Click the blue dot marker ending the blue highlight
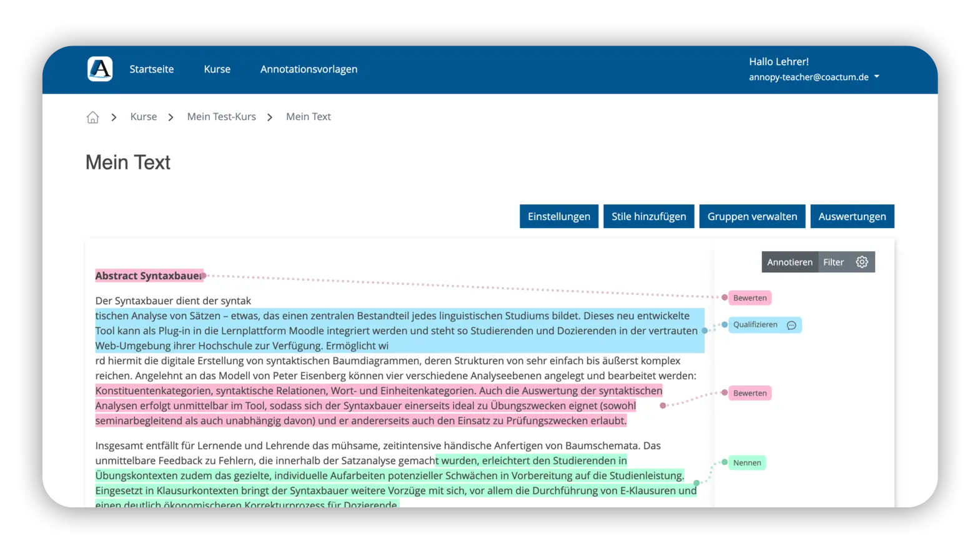This screenshot has height=553, width=980. 705,331
